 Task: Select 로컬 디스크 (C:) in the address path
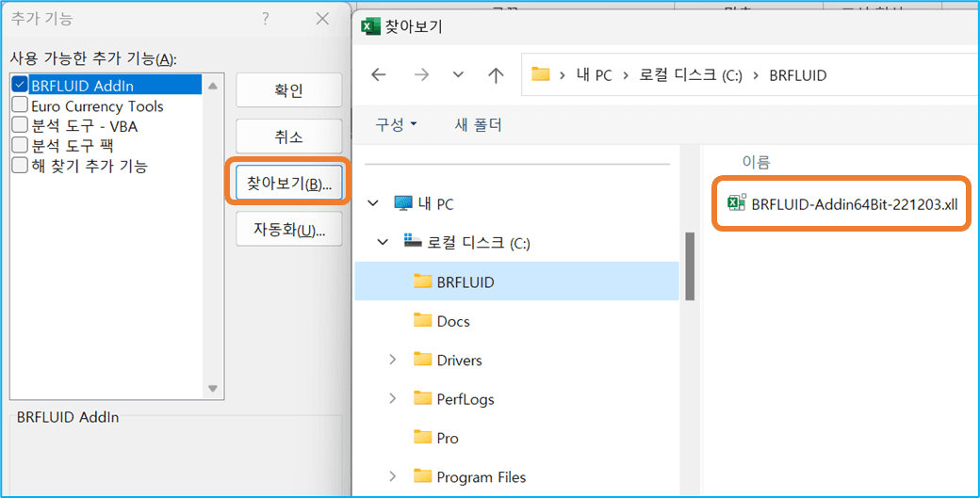[690, 75]
